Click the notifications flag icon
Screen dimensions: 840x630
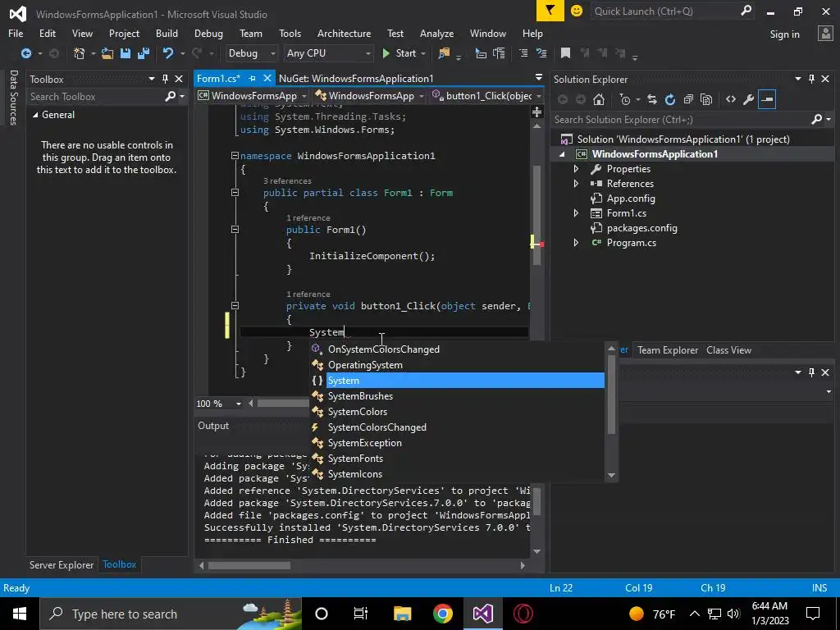pos(550,11)
